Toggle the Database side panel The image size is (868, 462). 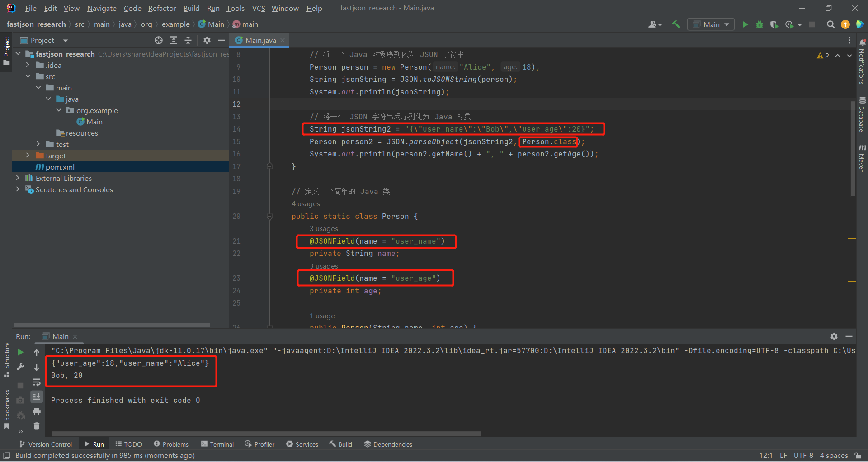[x=862, y=114]
